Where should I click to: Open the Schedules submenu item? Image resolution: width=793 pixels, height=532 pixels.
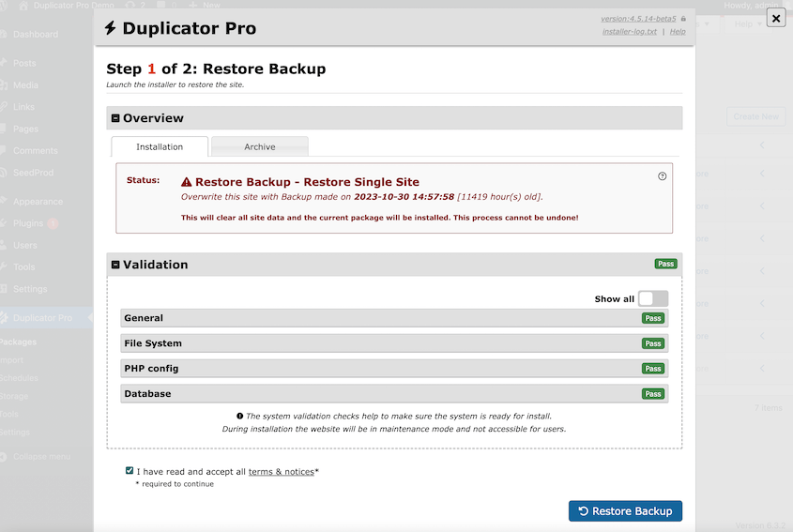tap(19, 378)
